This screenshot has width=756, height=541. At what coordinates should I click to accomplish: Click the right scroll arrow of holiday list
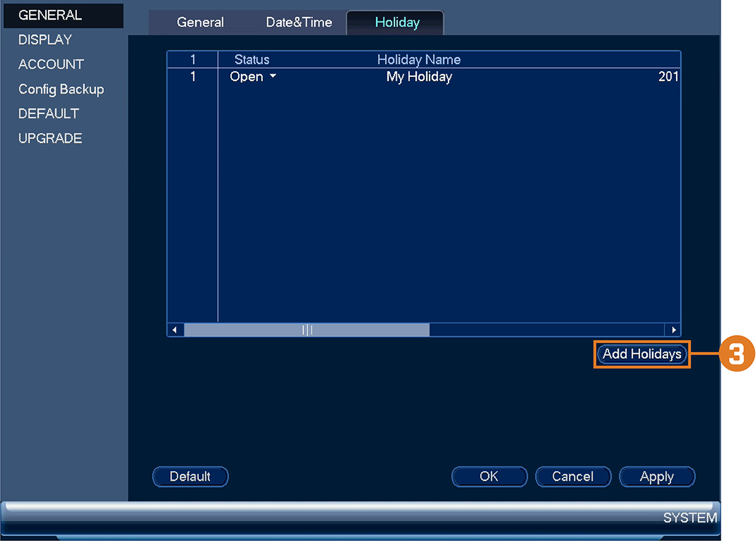(x=673, y=330)
